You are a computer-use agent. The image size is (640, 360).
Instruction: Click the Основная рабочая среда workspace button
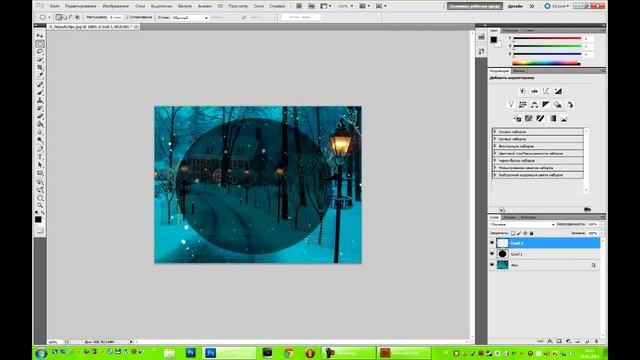(475, 6)
